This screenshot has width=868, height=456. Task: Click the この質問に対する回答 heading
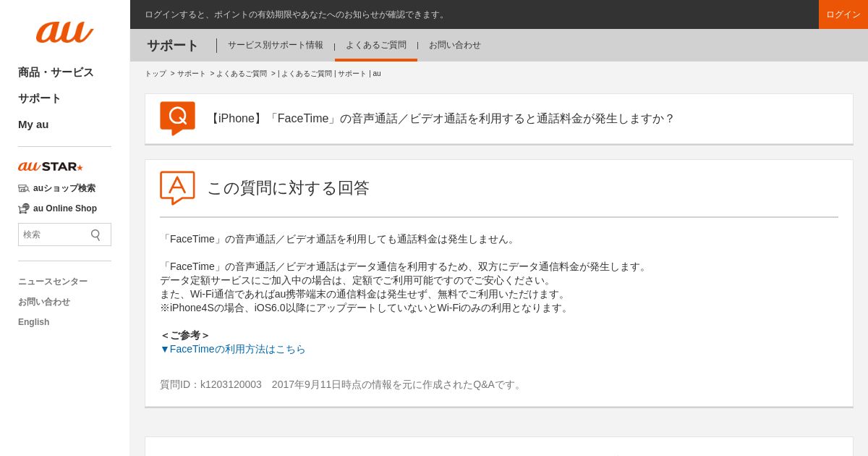tap(288, 188)
